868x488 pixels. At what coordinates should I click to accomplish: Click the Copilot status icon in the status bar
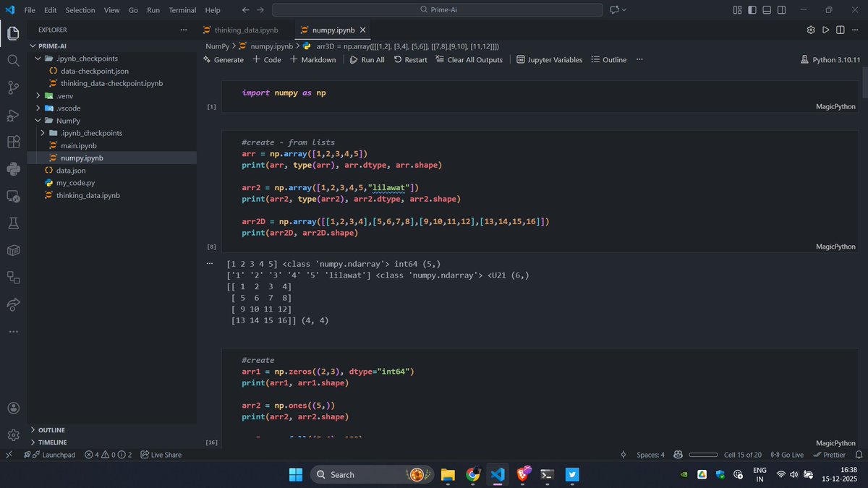click(x=678, y=455)
